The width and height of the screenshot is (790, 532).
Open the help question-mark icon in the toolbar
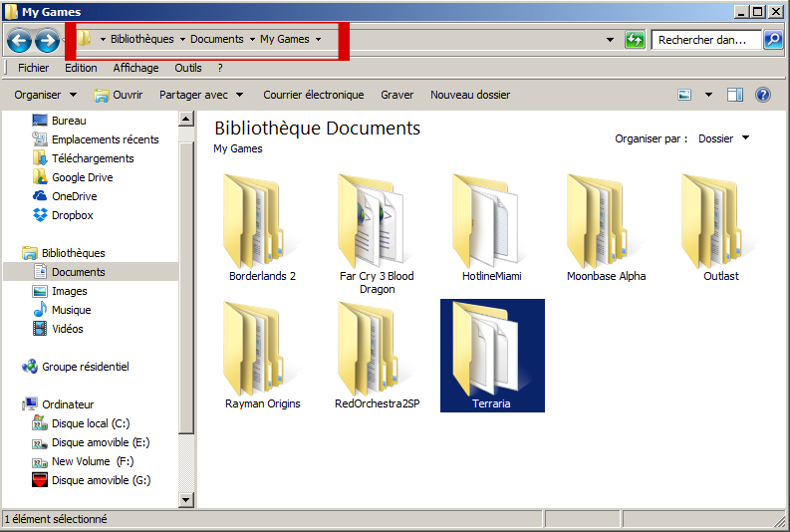tap(763, 95)
